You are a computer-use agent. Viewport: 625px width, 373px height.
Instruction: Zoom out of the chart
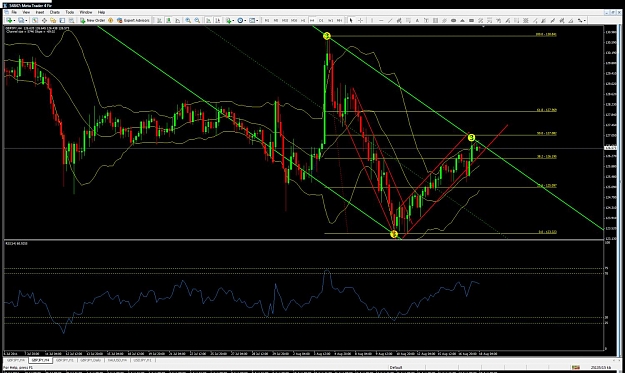(197, 20)
